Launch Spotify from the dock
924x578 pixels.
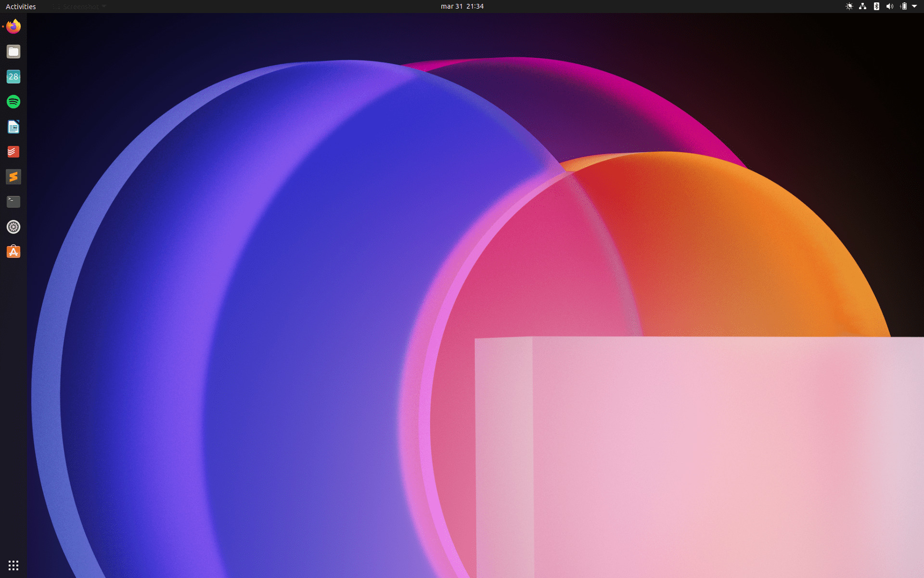point(13,102)
